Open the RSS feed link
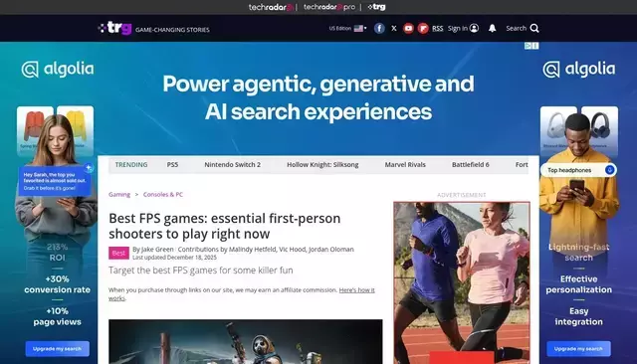This screenshot has width=637, height=364. [438, 29]
